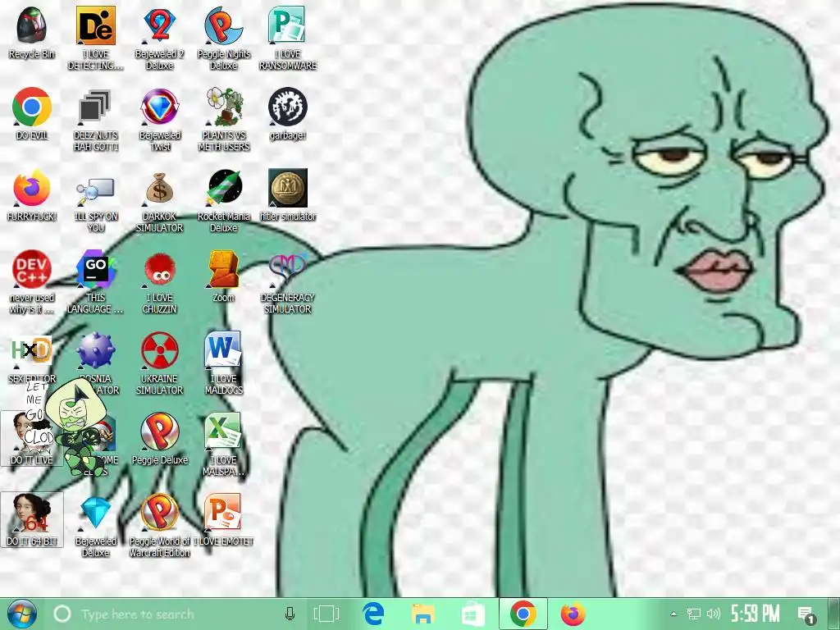The width and height of the screenshot is (840, 630).
Task: Open the Chrome 'DO EVIL' desktop shortcut
Action: tap(32, 113)
